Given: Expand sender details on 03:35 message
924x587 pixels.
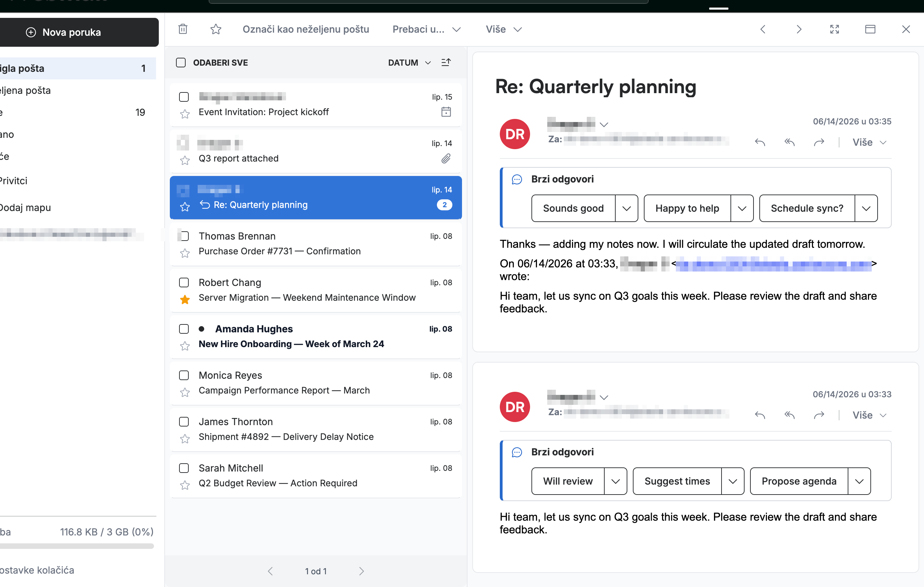Looking at the screenshot, I should [604, 125].
